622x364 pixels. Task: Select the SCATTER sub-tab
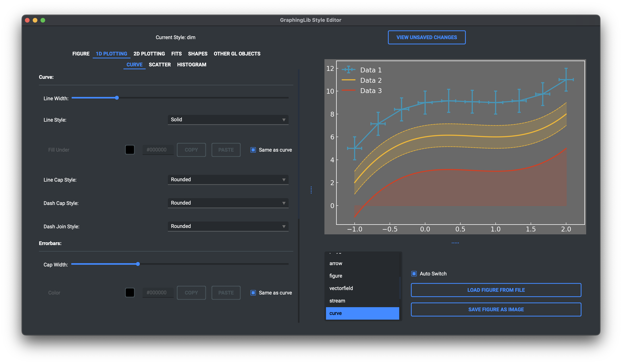[x=160, y=64]
